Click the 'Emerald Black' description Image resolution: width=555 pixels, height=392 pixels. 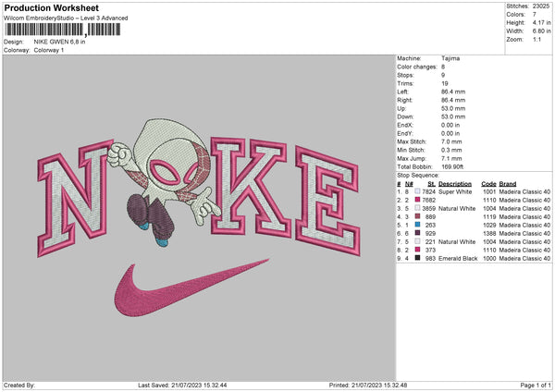coord(458,258)
